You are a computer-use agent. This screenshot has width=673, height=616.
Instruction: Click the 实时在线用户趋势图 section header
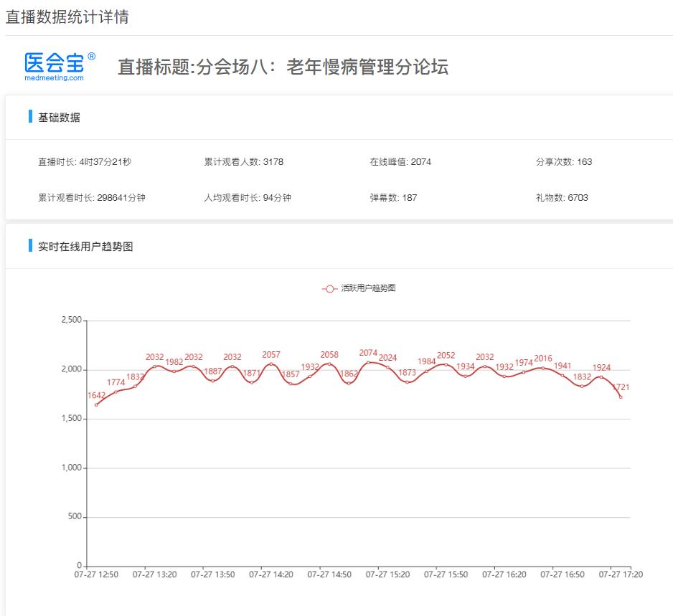(x=85, y=246)
